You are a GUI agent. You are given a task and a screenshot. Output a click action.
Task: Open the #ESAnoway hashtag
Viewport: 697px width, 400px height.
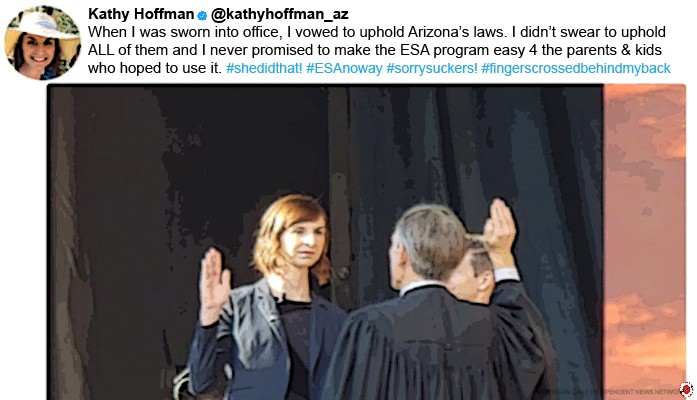pyautogui.click(x=344, y=68)
